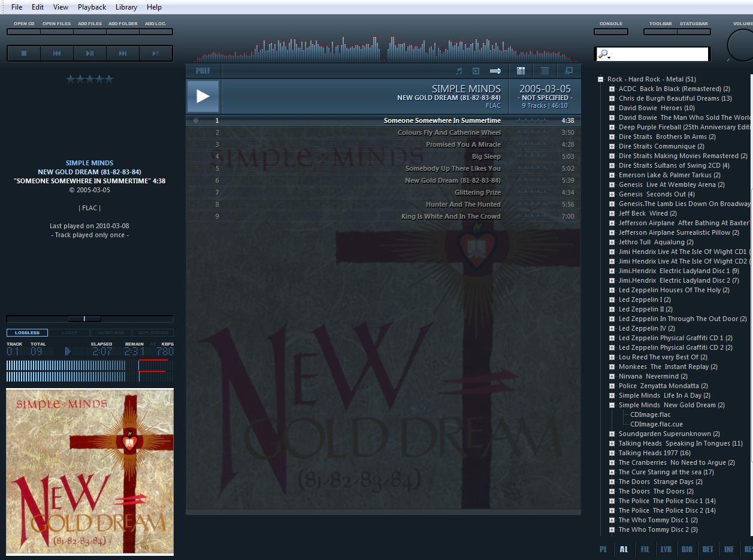The height and width of the screenshot is (560, 753).
Task: Switch to the BIO tab
Action: click(687, 549)
